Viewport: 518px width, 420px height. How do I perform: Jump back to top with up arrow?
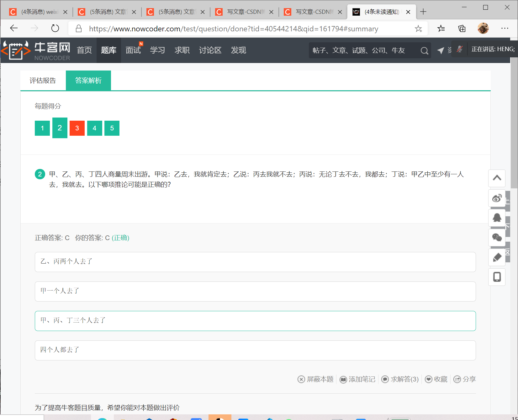pos(497,178)
